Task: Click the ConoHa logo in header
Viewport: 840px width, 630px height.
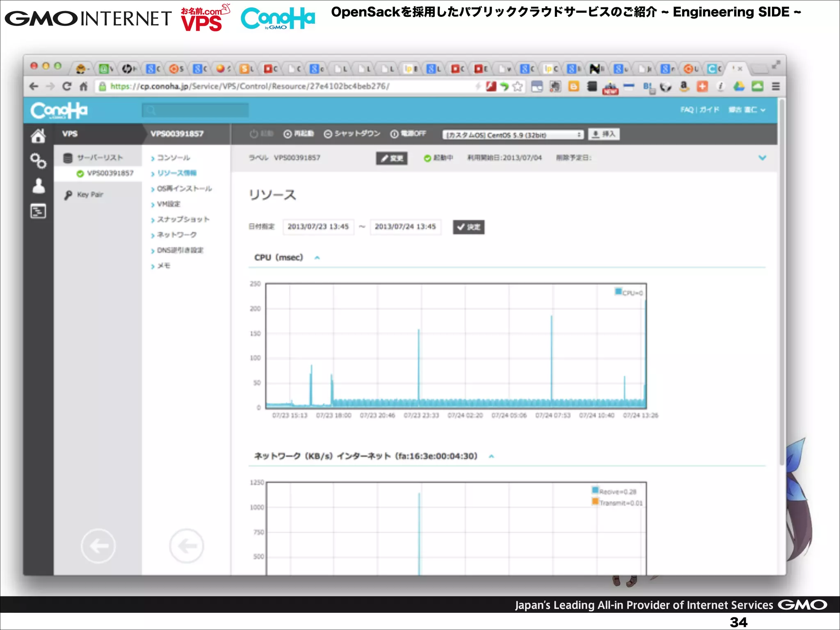Action: pos(59,110)
